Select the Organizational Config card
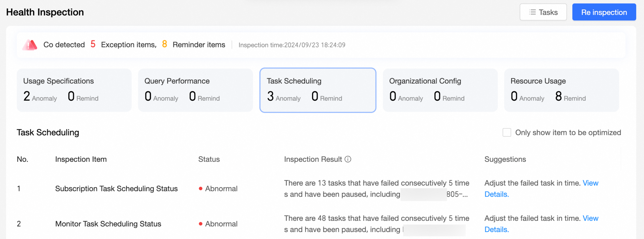This screenshot has height=239, width=644. tap(440, 90)
